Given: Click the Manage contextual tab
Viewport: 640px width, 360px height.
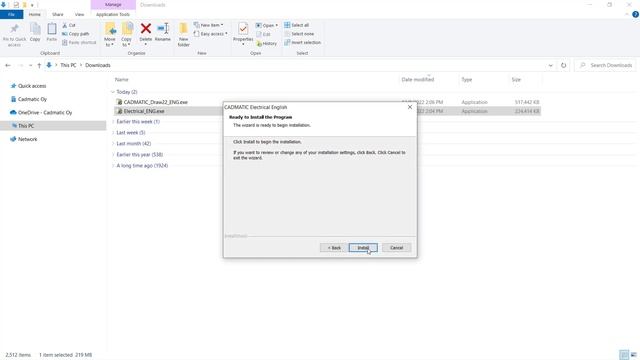Looking at the screenshot, I should [113, 5].
